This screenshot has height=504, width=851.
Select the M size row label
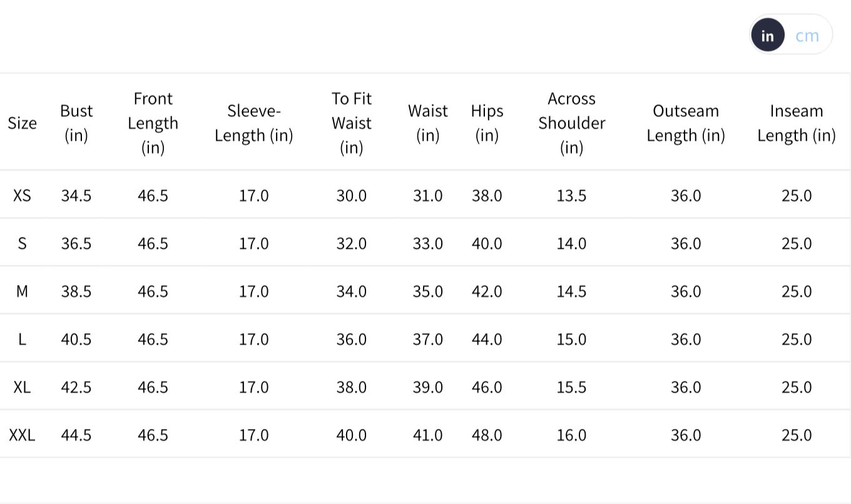click(x=22, y=291)
